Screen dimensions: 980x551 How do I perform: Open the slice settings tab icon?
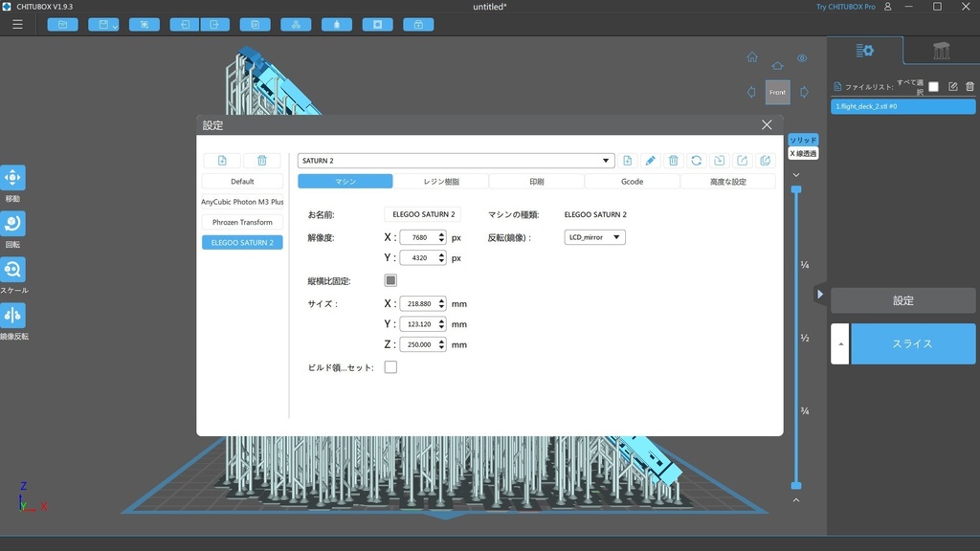pyautogui.click(x=865, y=51)
